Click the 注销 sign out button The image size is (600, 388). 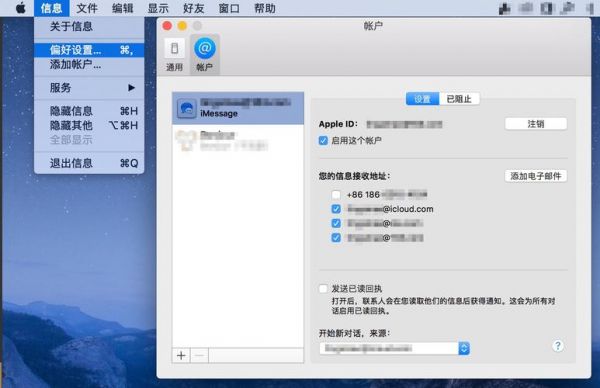[536, 124]
